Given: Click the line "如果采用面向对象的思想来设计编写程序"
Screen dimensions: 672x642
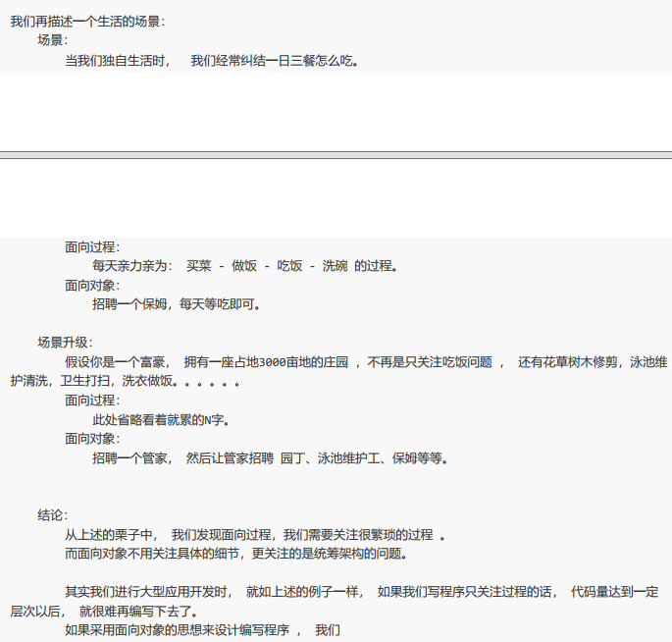Looking at the screenshot, I should [177, 630].
